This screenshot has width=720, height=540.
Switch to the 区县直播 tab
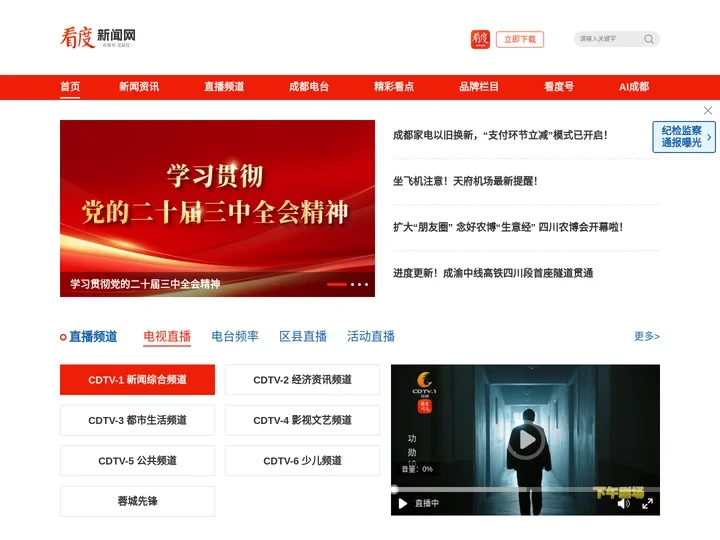[x=303, y=337]
